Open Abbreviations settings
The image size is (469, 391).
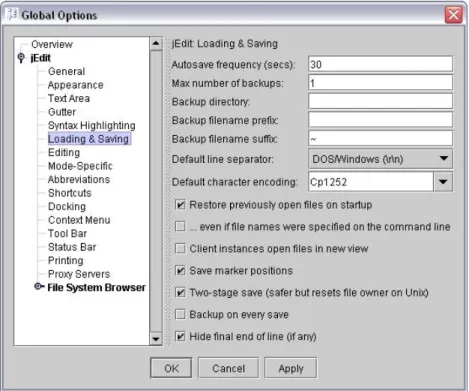[79, 179]
